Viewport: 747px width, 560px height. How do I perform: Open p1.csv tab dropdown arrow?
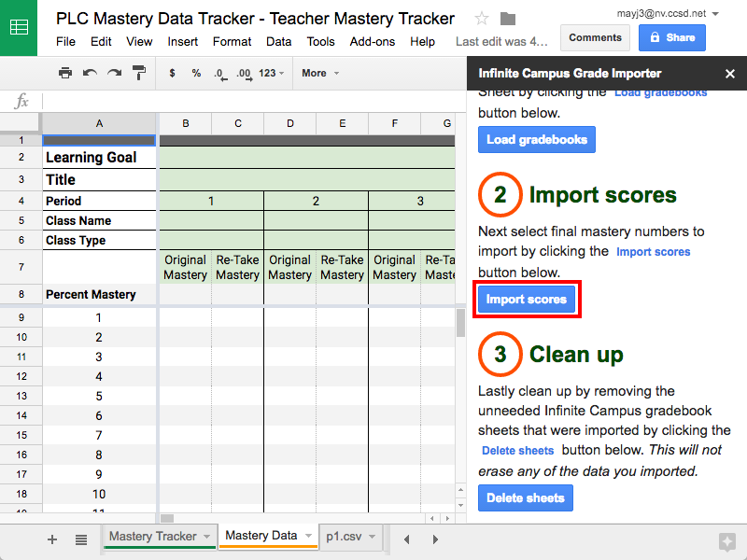[372, 536]
